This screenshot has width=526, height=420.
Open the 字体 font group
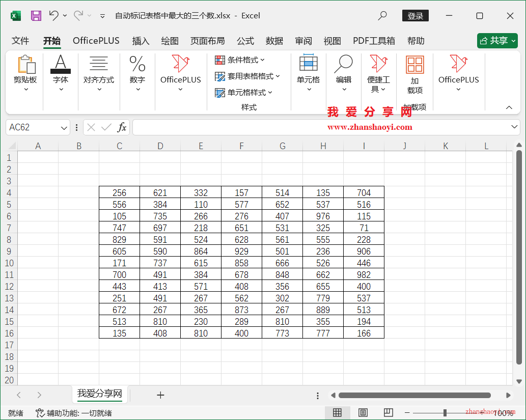61,73
